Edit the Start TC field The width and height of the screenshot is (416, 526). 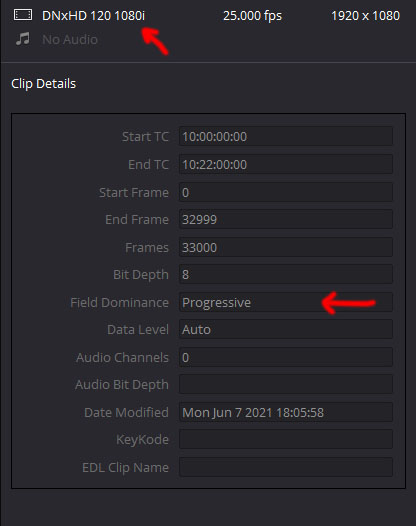pos(286,136)
